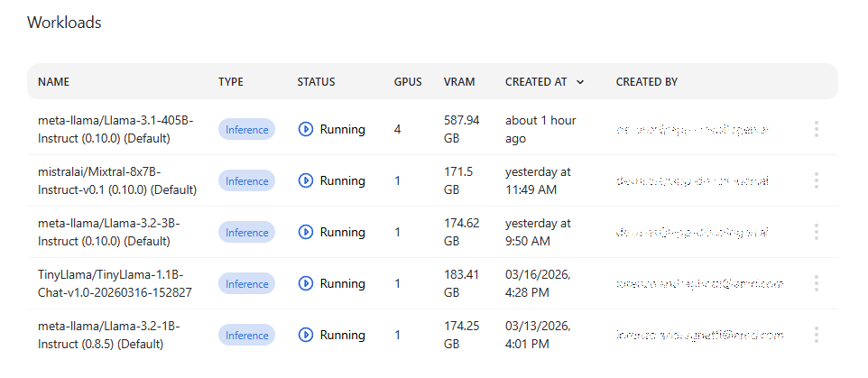The width and height of the screenshot is (868, 378).
Task: Open meta-llama/Llama-3.1-405B-Instruct workload
Action: (x=115, y=129)
